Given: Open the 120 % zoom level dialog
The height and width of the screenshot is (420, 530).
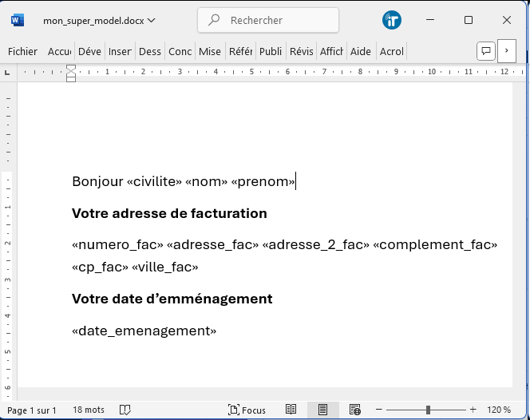Looking at the screenshot, I should (x=499, y=410).
